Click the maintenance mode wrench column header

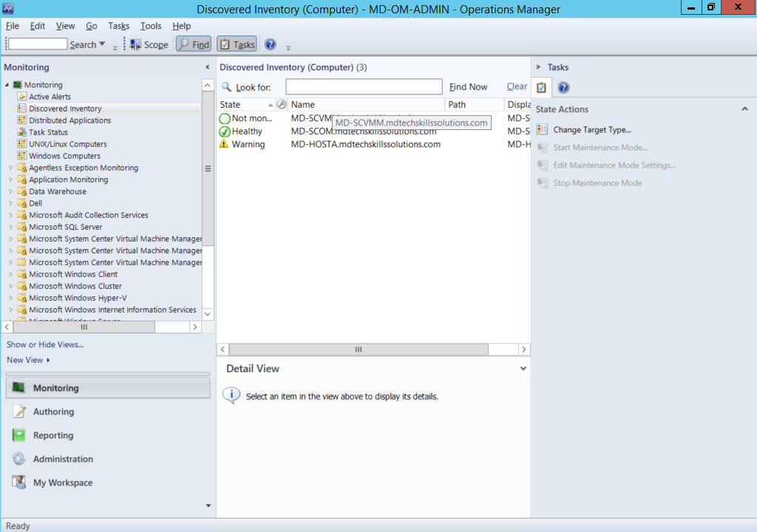tap(282, 104)
